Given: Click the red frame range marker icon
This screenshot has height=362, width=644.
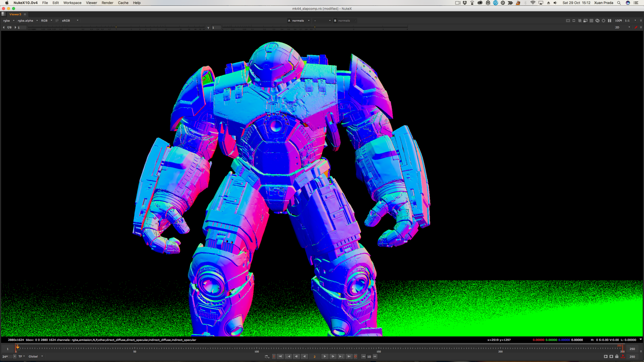Looking at the screenshot, I should (623, 356).
